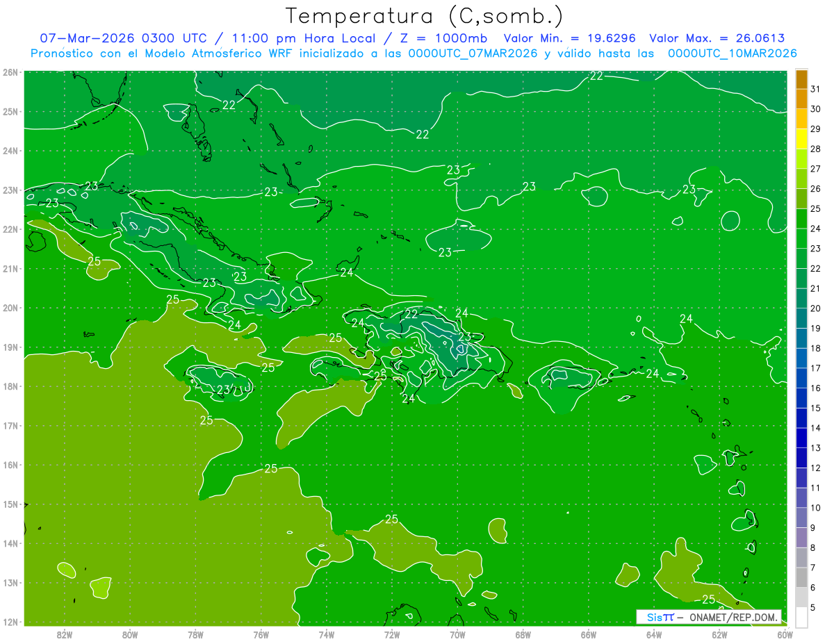Click the latitude label '19N'

click(x=10, y=347)
